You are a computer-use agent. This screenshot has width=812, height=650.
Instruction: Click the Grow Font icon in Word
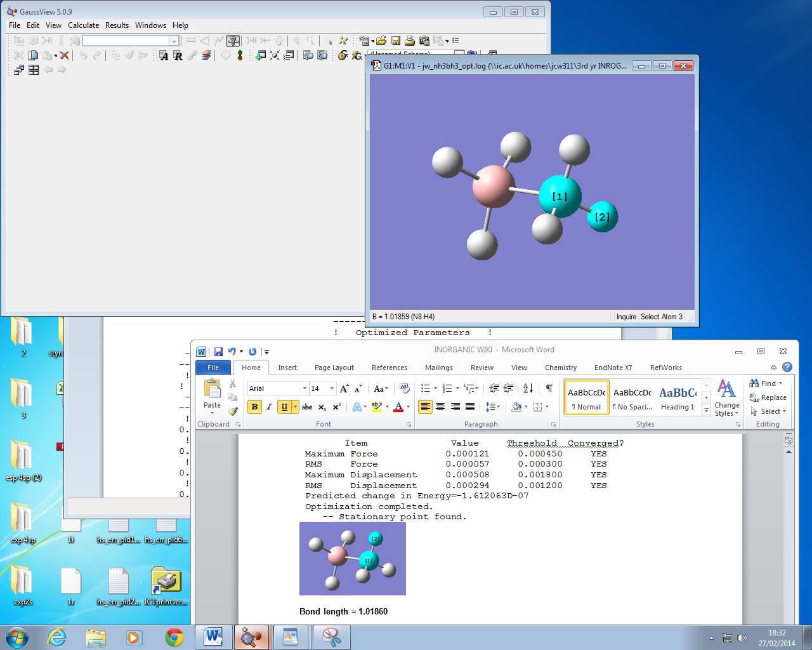(x=344, y=388)
